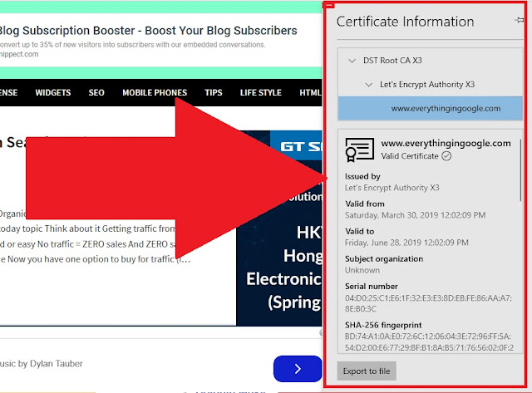Click Subject organization Unknown value

(x=362, y=270)
